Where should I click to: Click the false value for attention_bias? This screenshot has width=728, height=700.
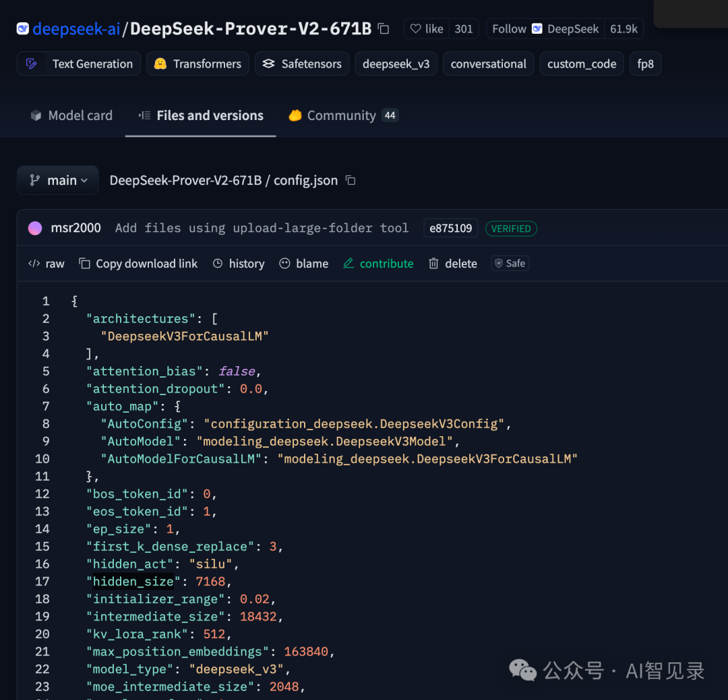237,371
